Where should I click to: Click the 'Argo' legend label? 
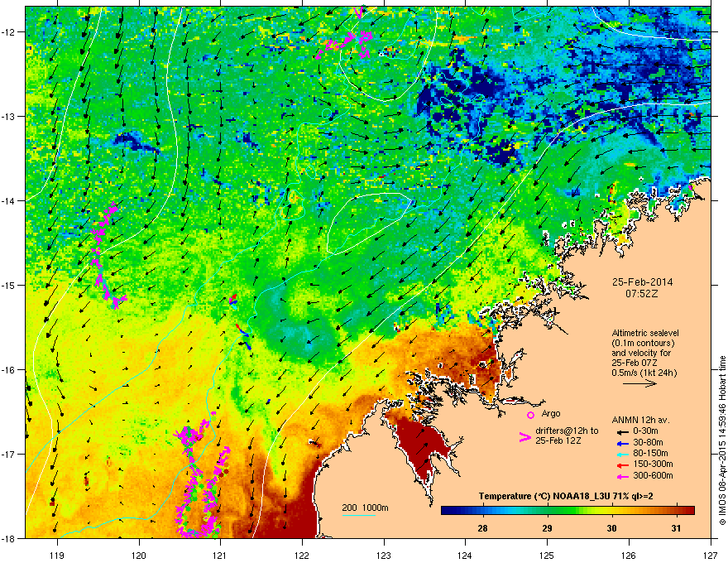tap(551, 413)
